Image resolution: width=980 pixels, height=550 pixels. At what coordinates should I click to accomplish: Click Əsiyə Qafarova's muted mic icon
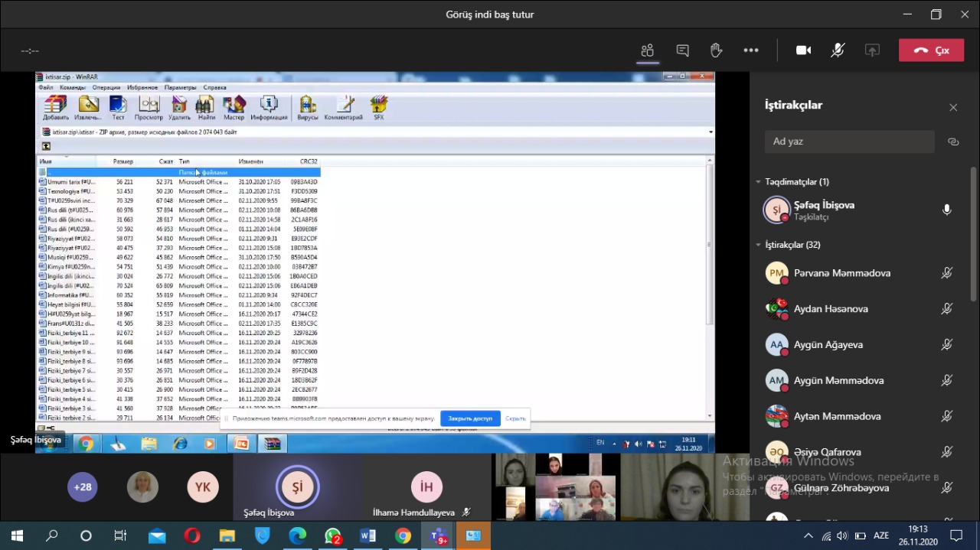947,452
